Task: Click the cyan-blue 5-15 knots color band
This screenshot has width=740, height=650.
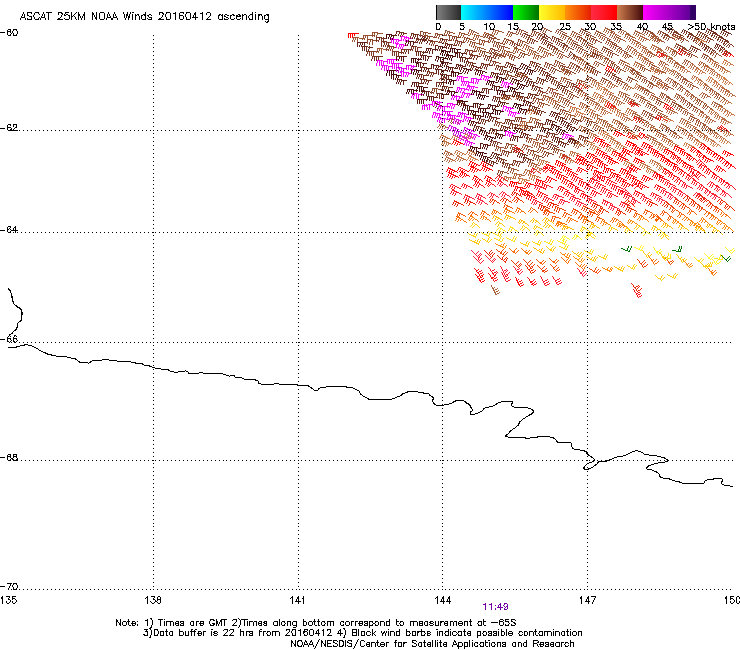Action: coord(487,12)
